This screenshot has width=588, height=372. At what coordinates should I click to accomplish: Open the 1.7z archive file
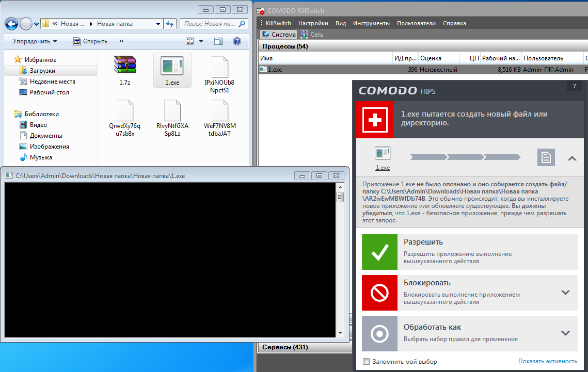tap(125, 70)
